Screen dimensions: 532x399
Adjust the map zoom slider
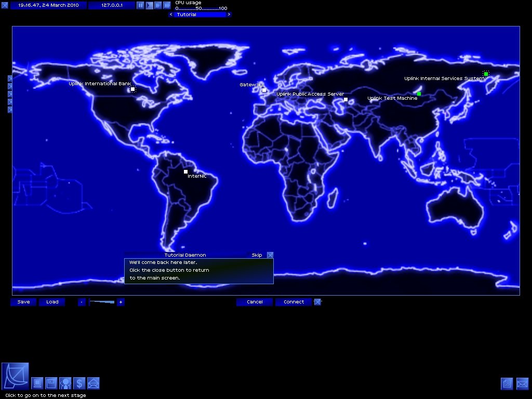[101, 302]
